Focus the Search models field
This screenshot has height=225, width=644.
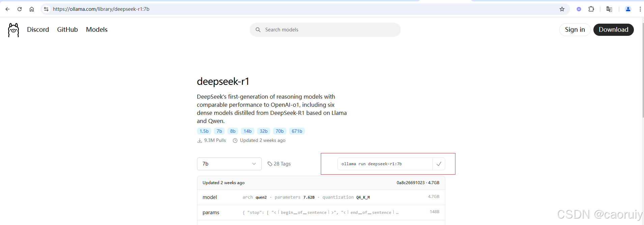[325, 30]
